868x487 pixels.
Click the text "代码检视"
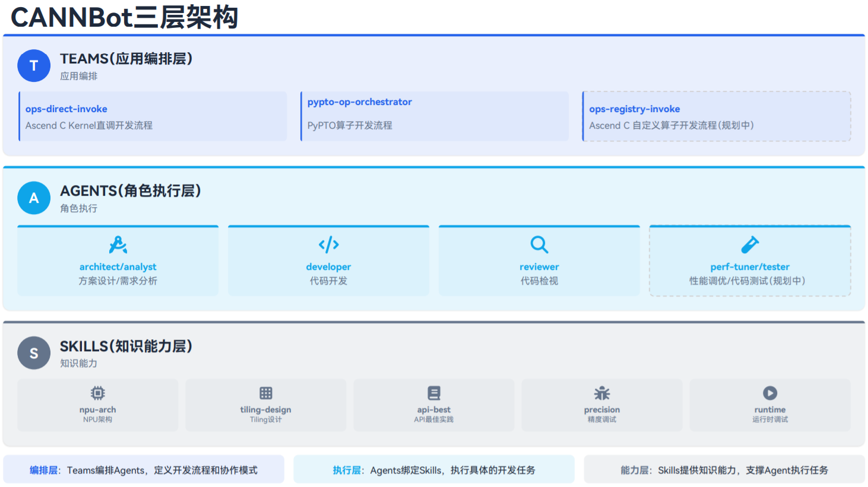click(x=539, y=281)
